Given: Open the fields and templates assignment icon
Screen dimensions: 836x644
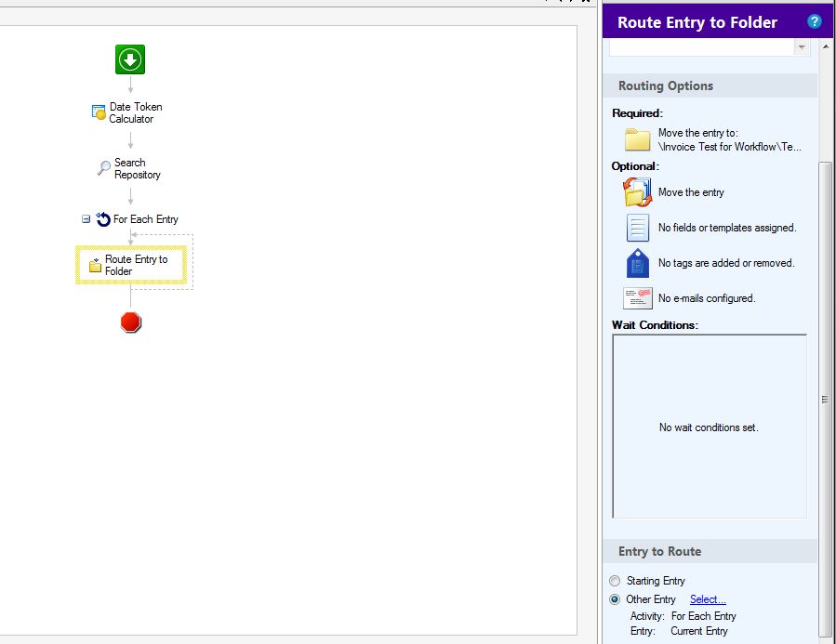Looking at the screenshot, I should click(638, 228).
